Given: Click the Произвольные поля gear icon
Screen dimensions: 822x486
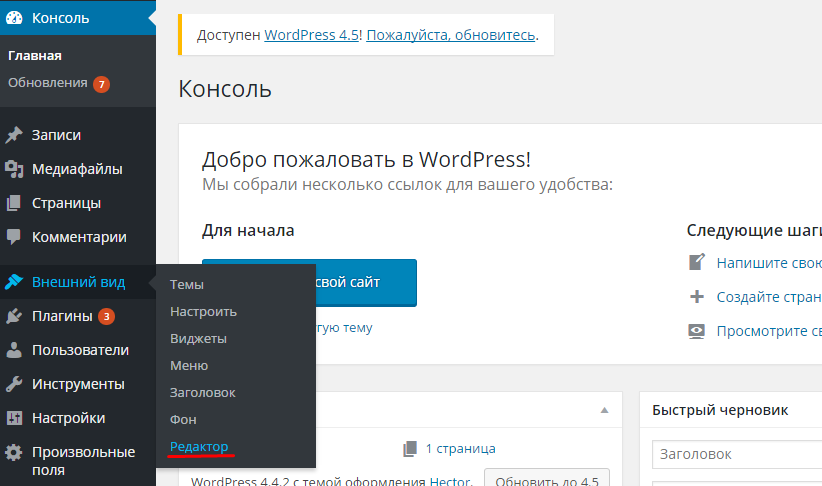Looking at the screenshot, I should click(14, 452).
